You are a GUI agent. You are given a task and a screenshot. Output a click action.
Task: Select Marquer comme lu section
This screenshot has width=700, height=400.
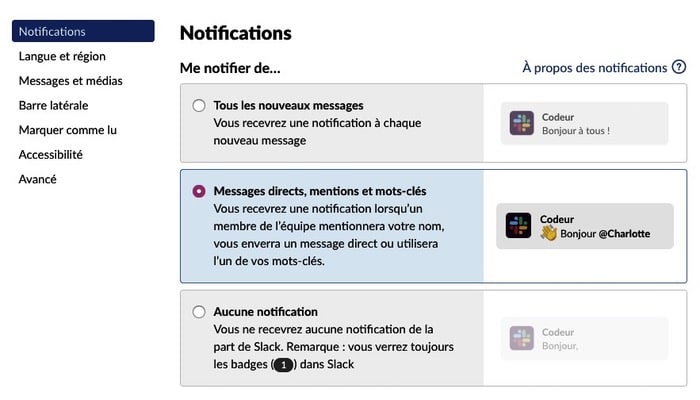[x=68, y=130]
